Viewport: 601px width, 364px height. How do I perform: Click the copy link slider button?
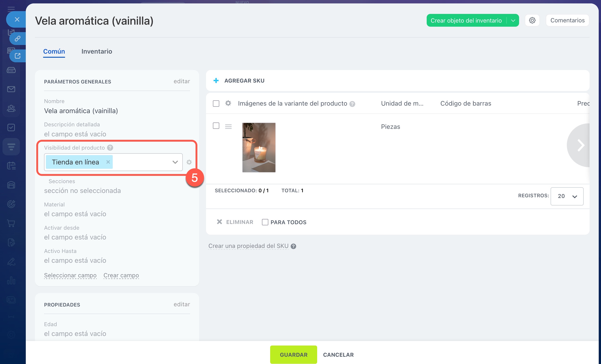[17, 39]
